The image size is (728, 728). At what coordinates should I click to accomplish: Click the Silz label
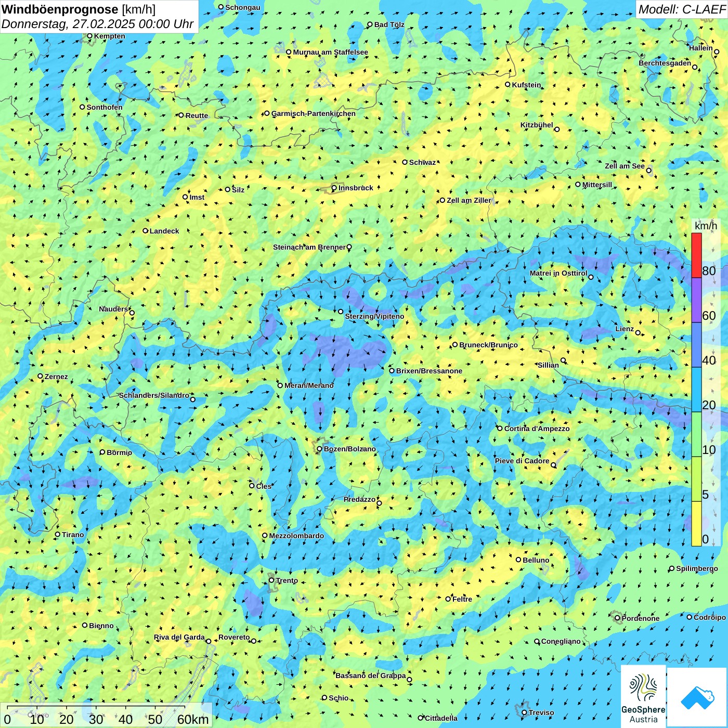pos(238,190)
